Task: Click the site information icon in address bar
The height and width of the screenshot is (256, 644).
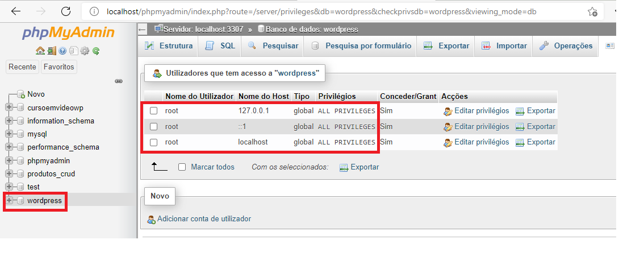Action: [x=94, y=11]
